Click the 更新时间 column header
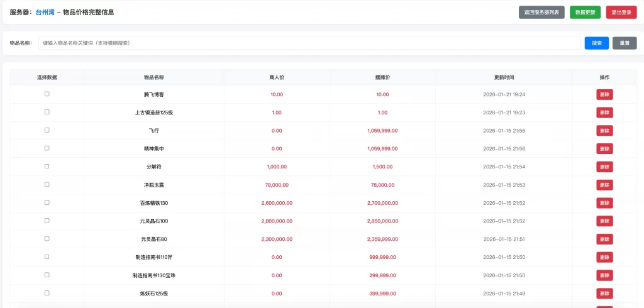The height and width of the screenshot is (308, 644). click(x=504, y=77)
